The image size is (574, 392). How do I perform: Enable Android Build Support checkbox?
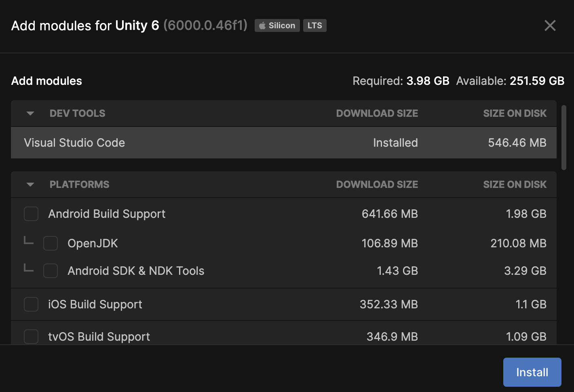31,214
